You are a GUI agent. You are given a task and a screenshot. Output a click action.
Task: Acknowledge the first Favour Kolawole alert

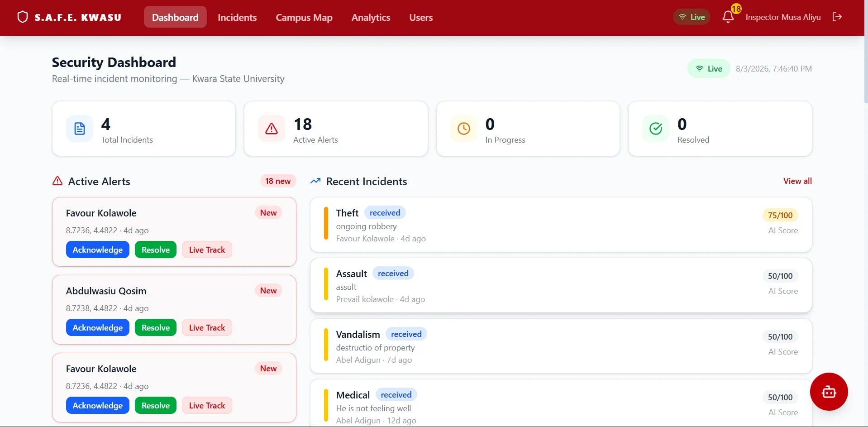point(98,249)
